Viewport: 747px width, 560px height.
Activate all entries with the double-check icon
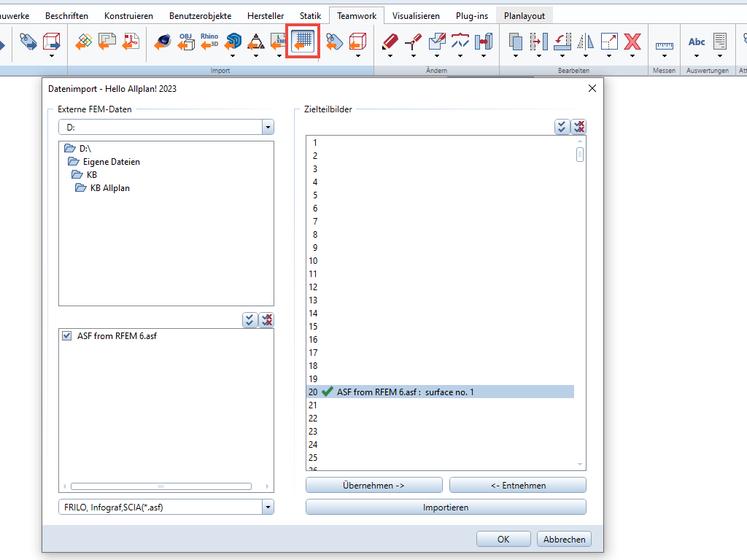(x=562, y=126)
